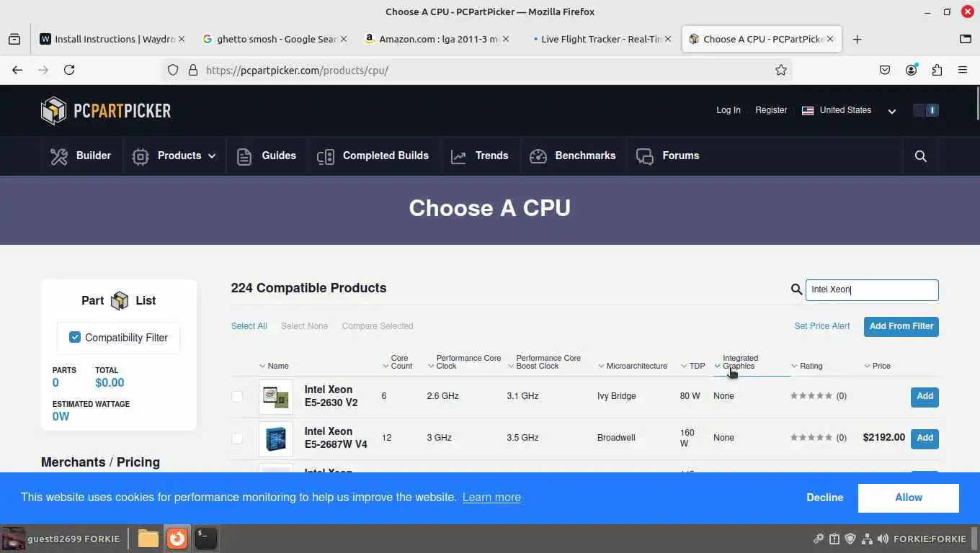Click the Trends chart icon
The height and width of the screenshot is (553, 980).
coord(458,156)
